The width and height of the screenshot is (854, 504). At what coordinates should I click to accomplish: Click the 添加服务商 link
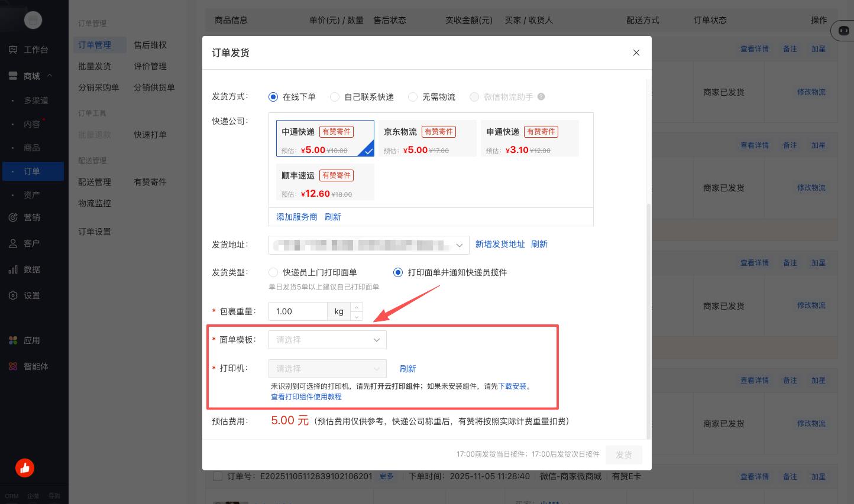297,217
